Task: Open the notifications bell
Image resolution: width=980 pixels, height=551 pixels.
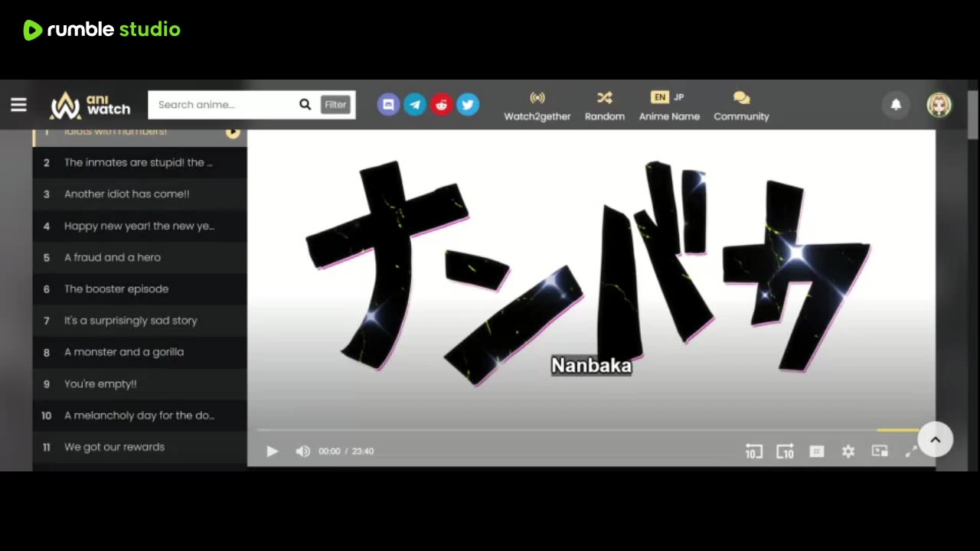Action: tap(896, 105)
